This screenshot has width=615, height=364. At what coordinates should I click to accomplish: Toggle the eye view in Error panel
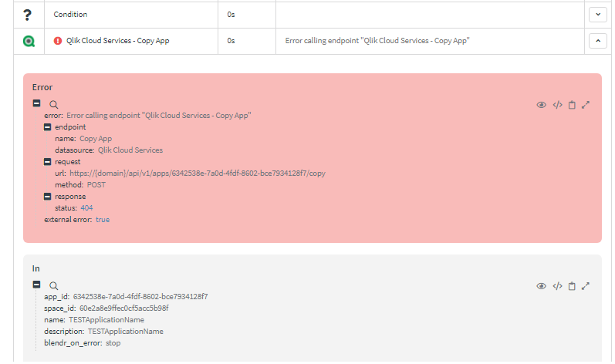point(542,105)
